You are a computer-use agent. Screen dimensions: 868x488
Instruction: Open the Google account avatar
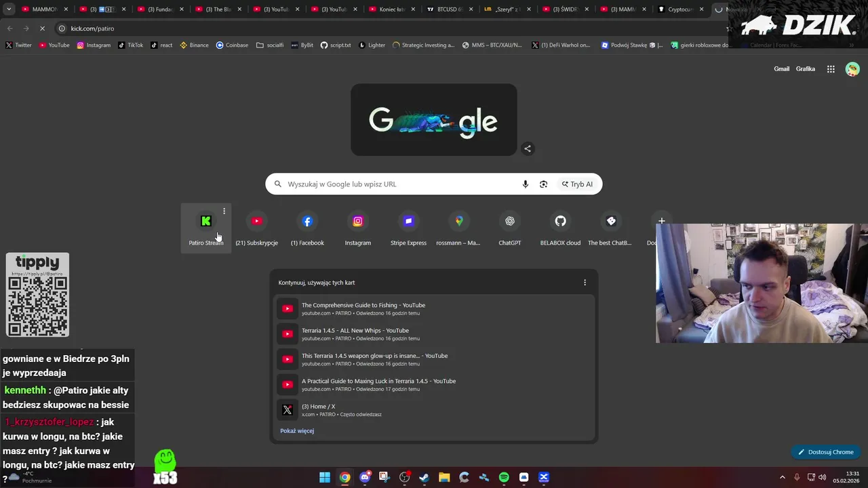pyautogui.click(x=852, y=69)
